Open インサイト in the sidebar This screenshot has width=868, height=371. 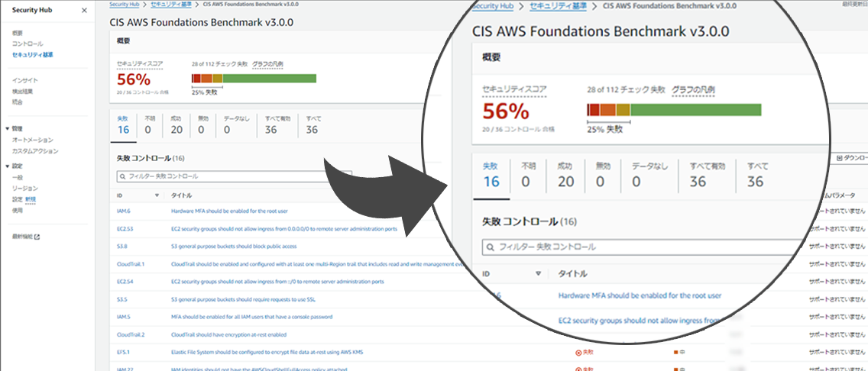25,81
